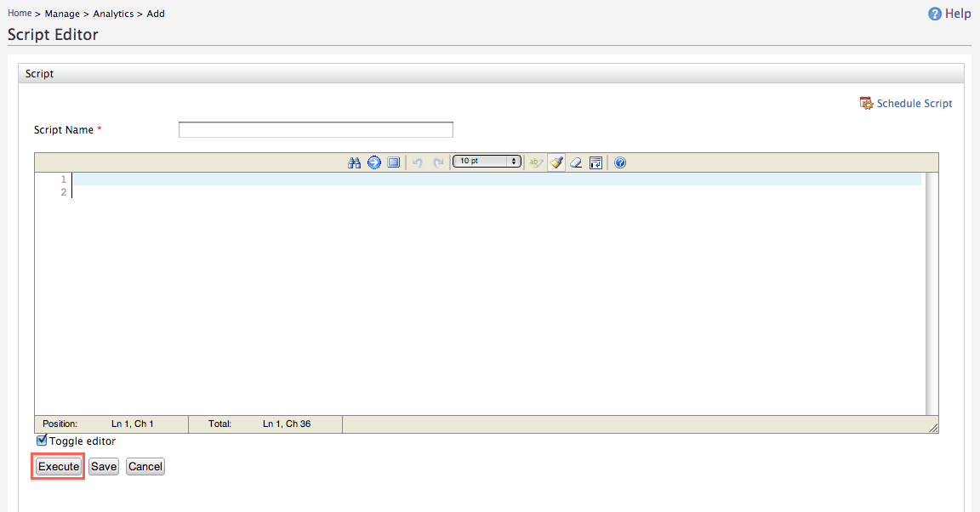
Task: Click the Position 'Ln 1, Ch 1' status
Action: click(132, 424)
